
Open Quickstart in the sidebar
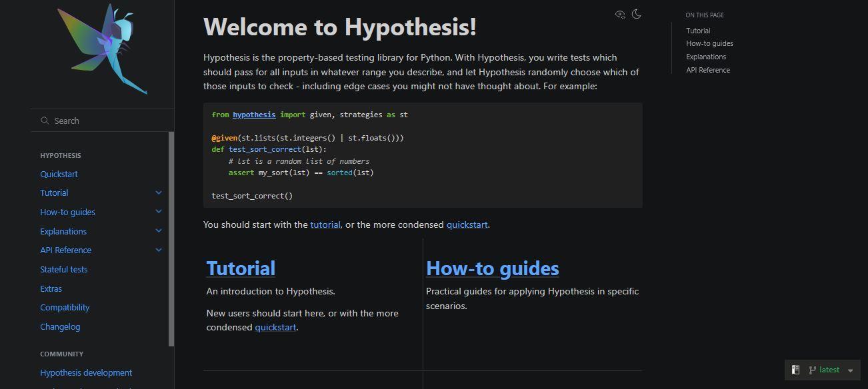coord(59,174)
